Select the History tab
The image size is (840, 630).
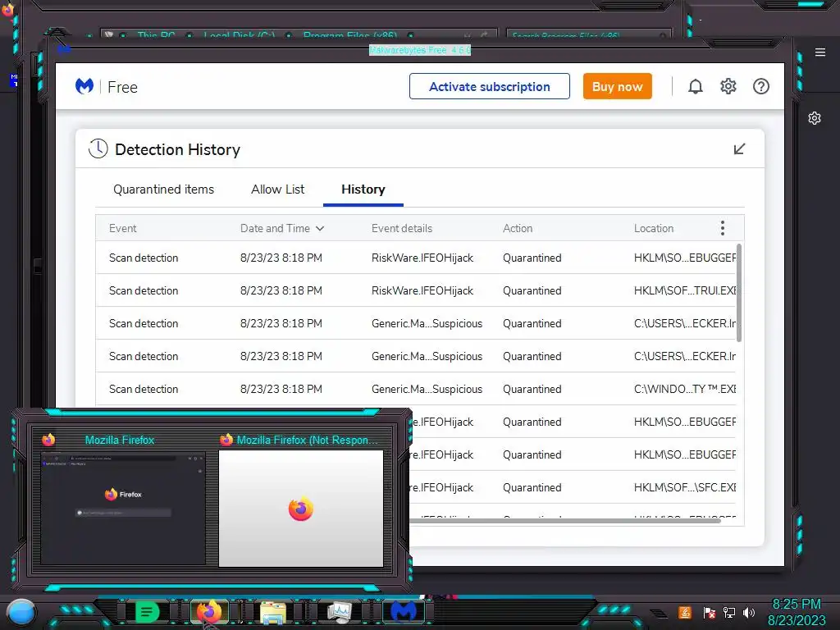point(363,189)
